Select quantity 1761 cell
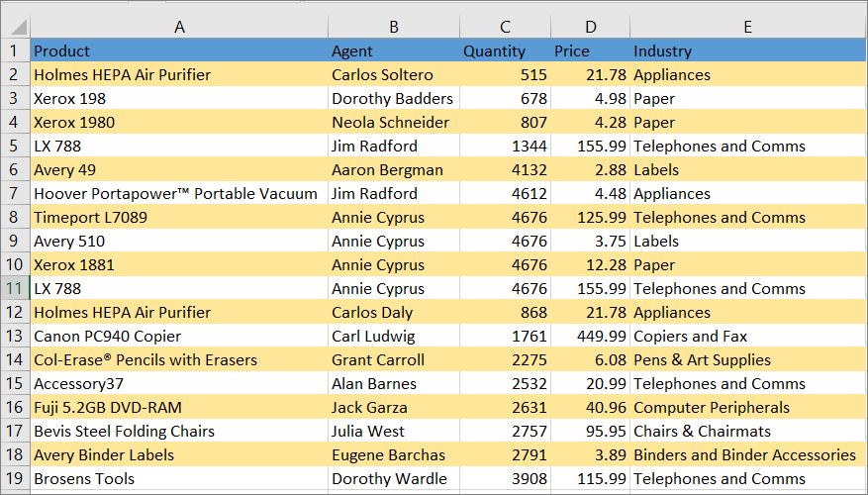 [x=505, y=336]
